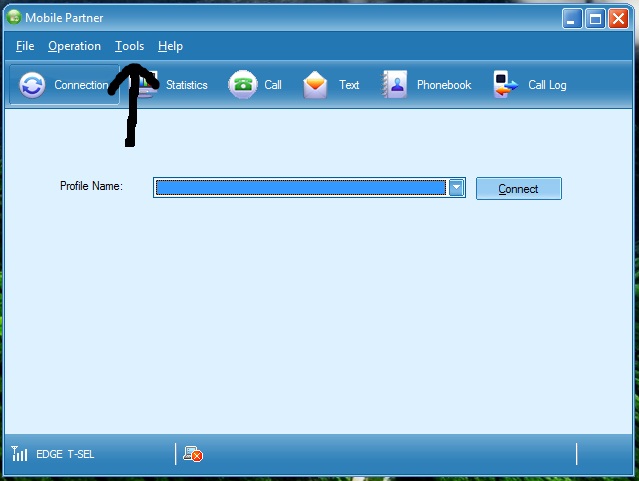Open the Tools menu
Screen dimensions: 639x481
click(x=130, y=46)
